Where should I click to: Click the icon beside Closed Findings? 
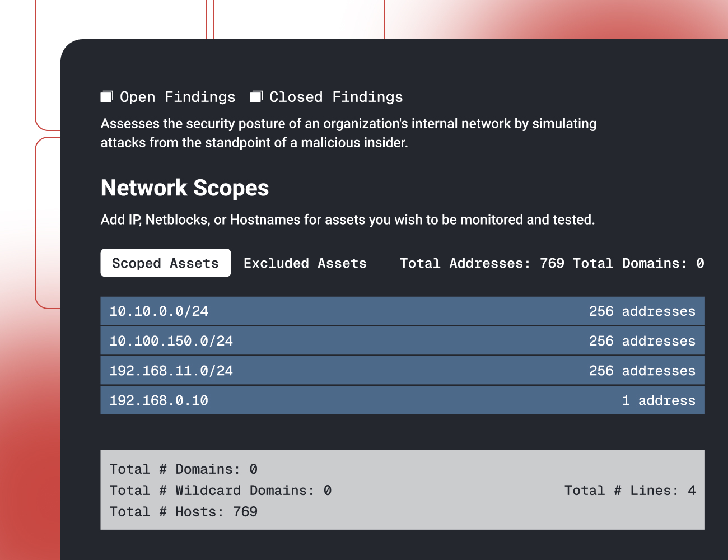click(256, 97)
